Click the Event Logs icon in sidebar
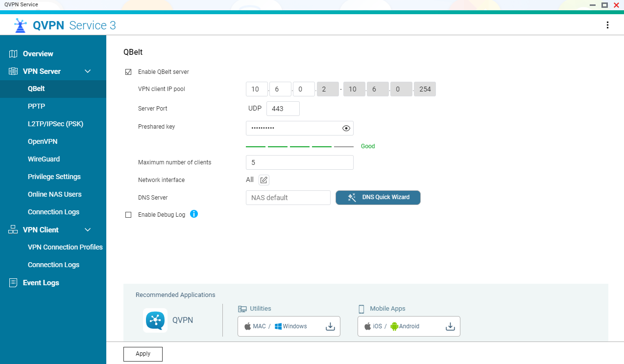The width and height of the screenshot is (624, 364). click(13, 283)
